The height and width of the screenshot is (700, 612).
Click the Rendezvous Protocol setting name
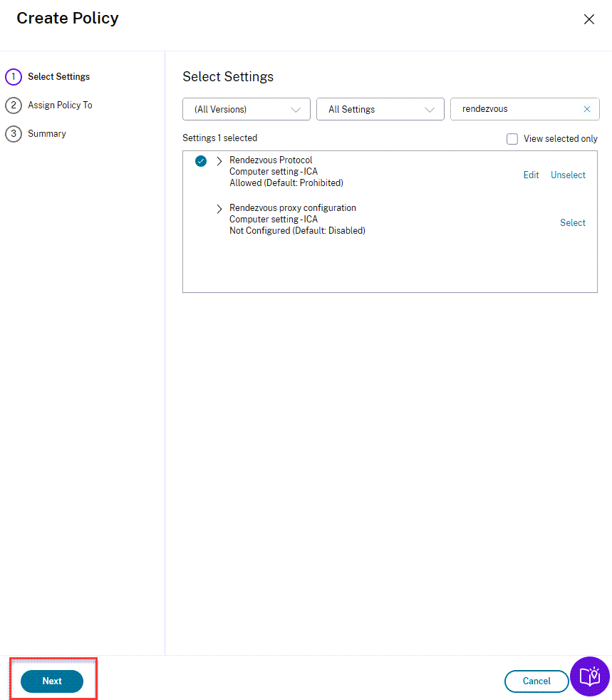tap(271, 160)
